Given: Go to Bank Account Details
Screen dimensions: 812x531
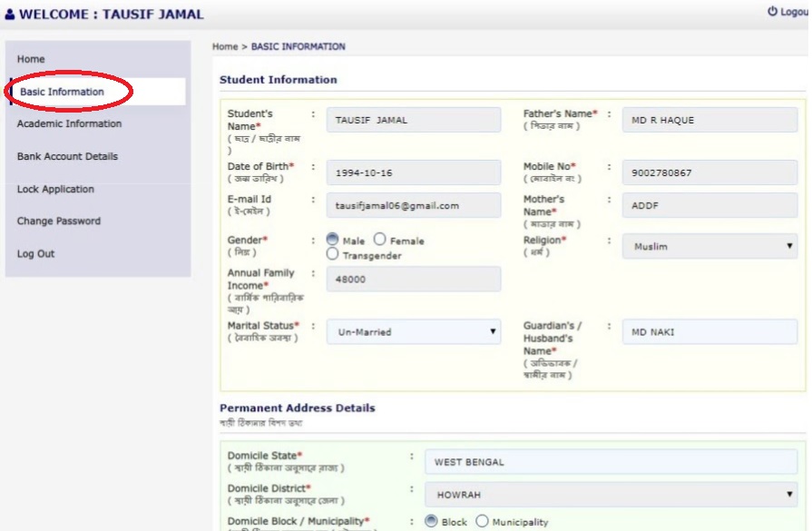Looking at the screenshot, I should (67, 156).
